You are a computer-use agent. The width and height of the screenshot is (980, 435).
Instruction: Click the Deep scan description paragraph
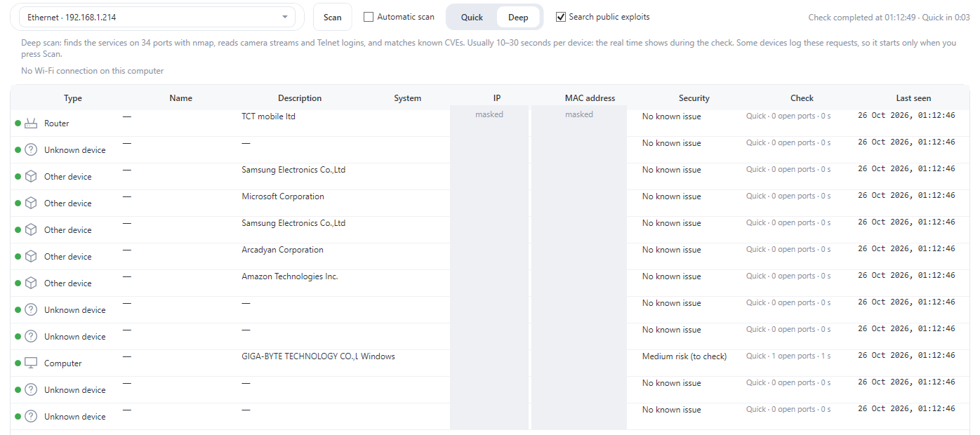pos(489,48)
